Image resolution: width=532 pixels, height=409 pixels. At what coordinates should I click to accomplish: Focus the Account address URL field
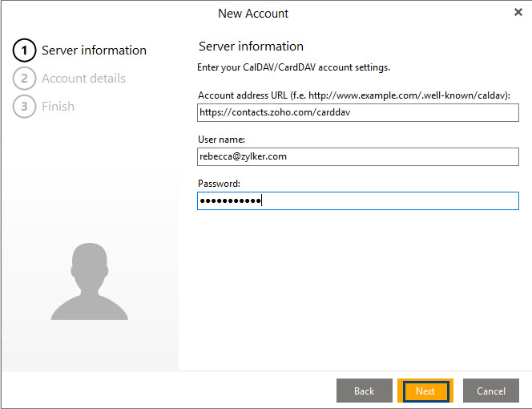(358, 113)
